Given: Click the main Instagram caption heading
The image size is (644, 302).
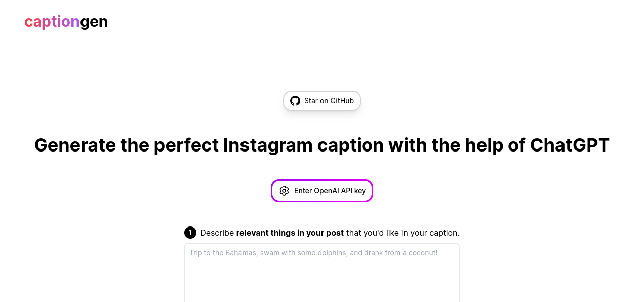Looking at the screenshot, I should 322,145.
